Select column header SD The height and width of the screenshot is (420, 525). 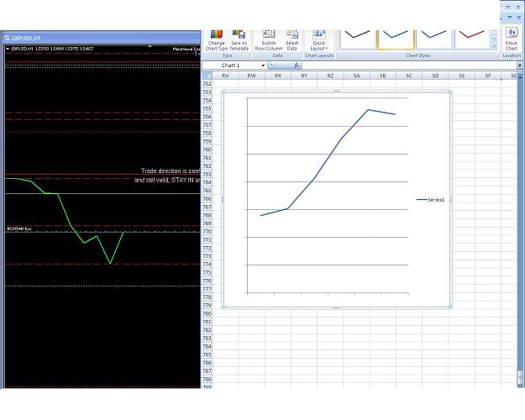pos(435,76)
